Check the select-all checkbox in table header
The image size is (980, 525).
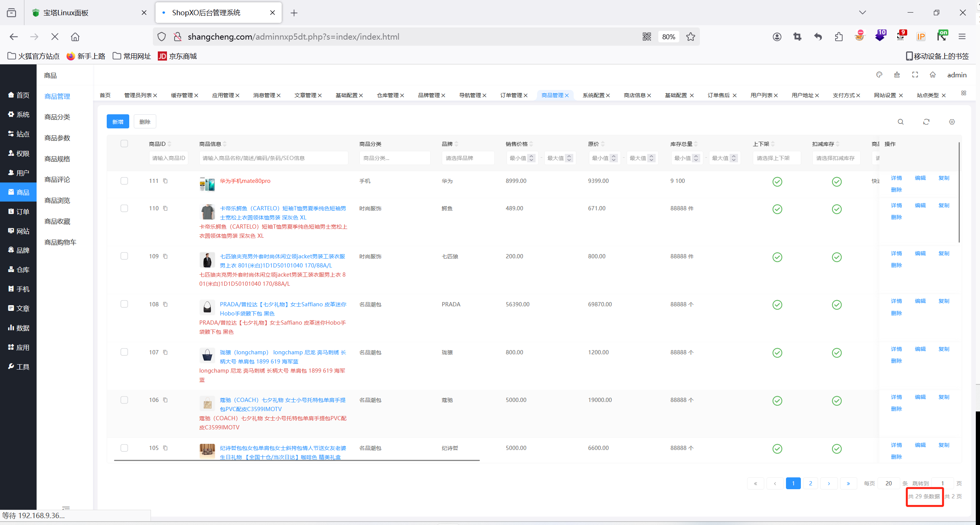click(124, 144)
